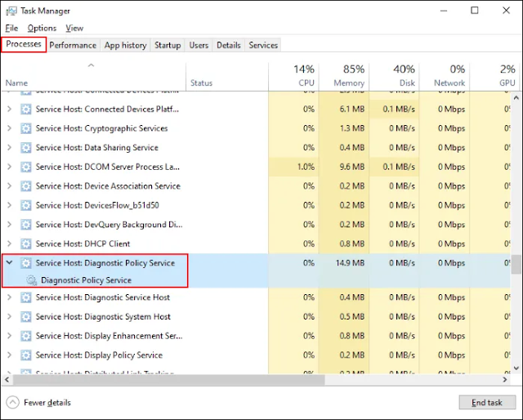
Task: Switch to the Performance tab
Action: click(x=73, y=46)
